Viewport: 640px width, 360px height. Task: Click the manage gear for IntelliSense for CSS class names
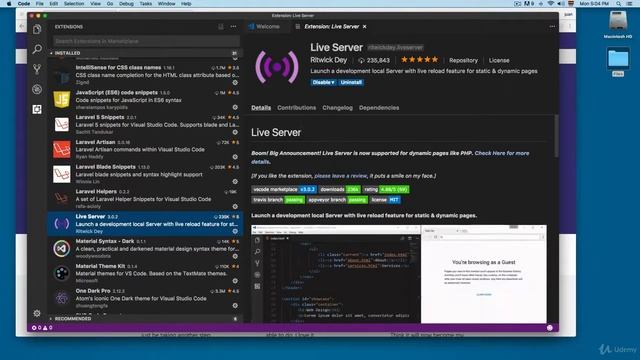(235, 82)
